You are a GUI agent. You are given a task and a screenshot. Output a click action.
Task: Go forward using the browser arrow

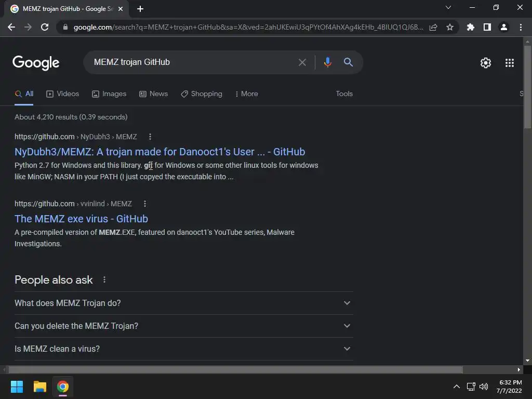(x=28, y=27)
